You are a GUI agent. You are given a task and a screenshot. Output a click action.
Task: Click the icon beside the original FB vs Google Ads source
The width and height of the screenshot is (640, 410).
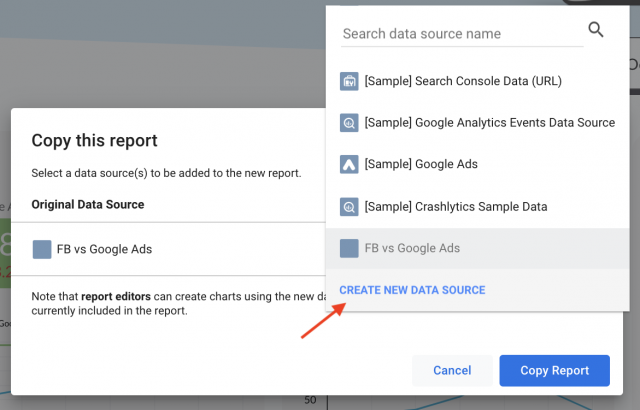pyautogui.click(x=41, y=250)
